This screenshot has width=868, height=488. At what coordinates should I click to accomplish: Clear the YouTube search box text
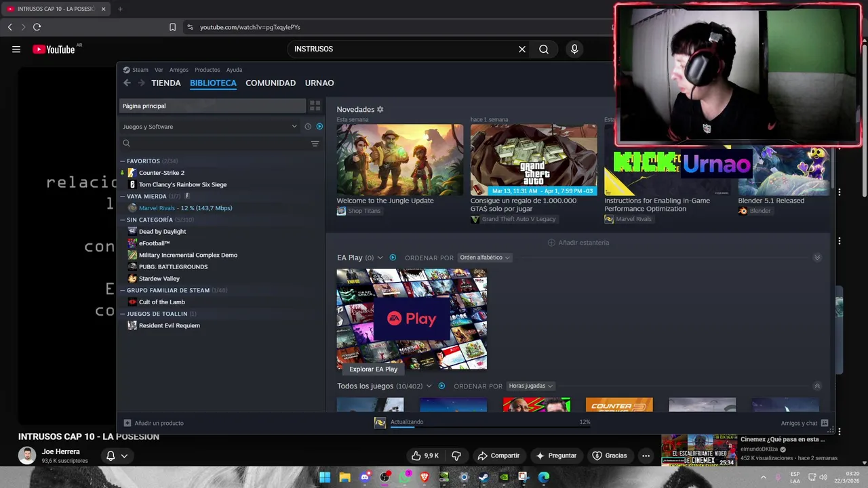tap(522, 49)
